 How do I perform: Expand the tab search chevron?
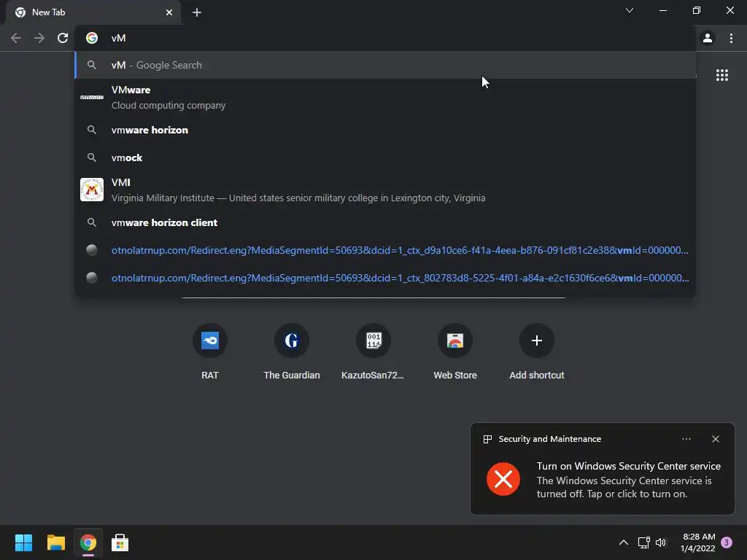pos(630,10)
